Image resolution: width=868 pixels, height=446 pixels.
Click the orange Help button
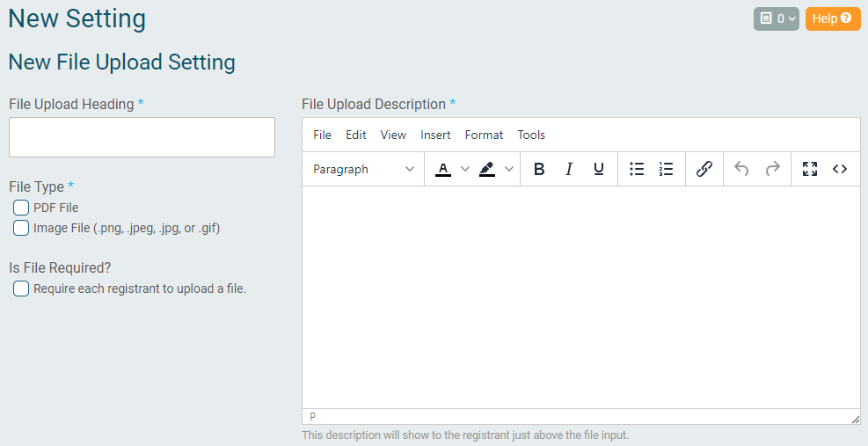tap(833, 18)
